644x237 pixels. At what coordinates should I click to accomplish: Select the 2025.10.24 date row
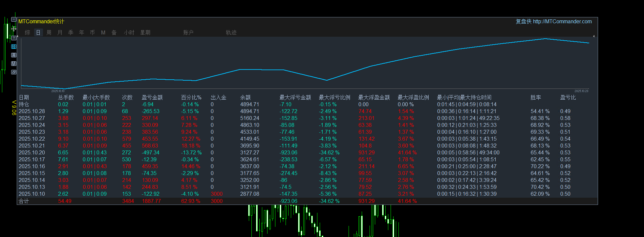(x=32, y=125)
